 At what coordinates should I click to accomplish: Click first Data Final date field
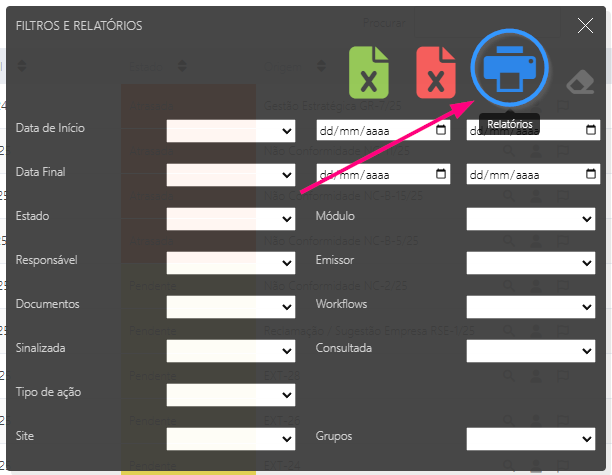click(383, 174)
